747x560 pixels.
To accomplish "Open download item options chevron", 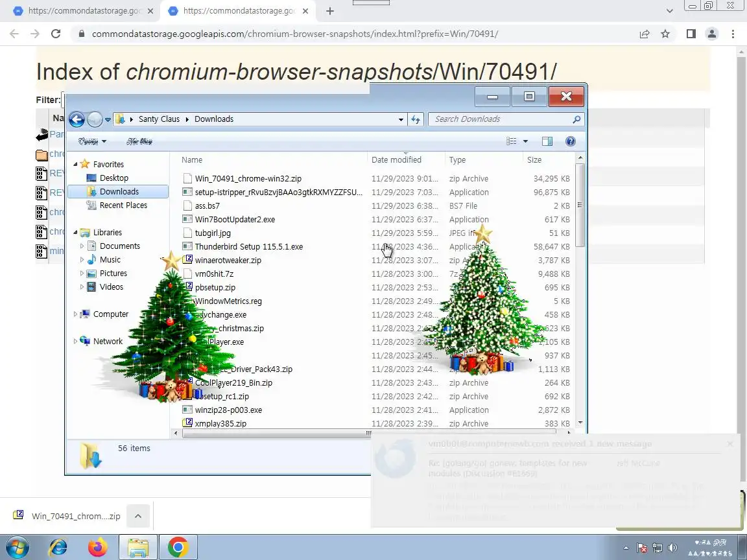I will [x=138, y=516].
